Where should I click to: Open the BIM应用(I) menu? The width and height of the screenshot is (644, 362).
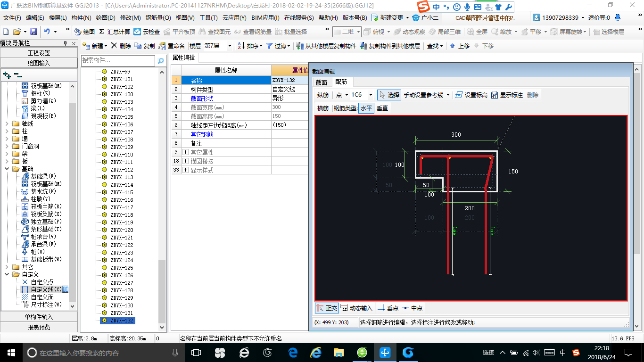click(265, 17)
